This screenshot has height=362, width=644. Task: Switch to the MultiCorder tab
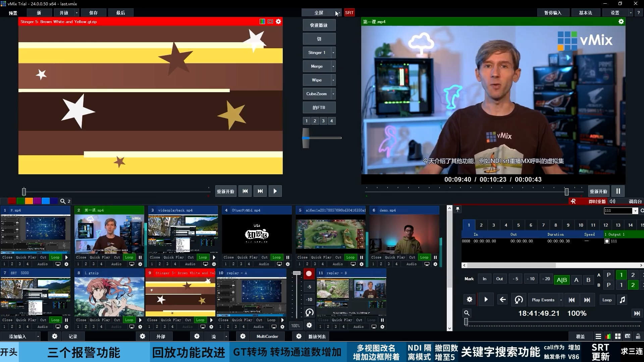point(267,336)
